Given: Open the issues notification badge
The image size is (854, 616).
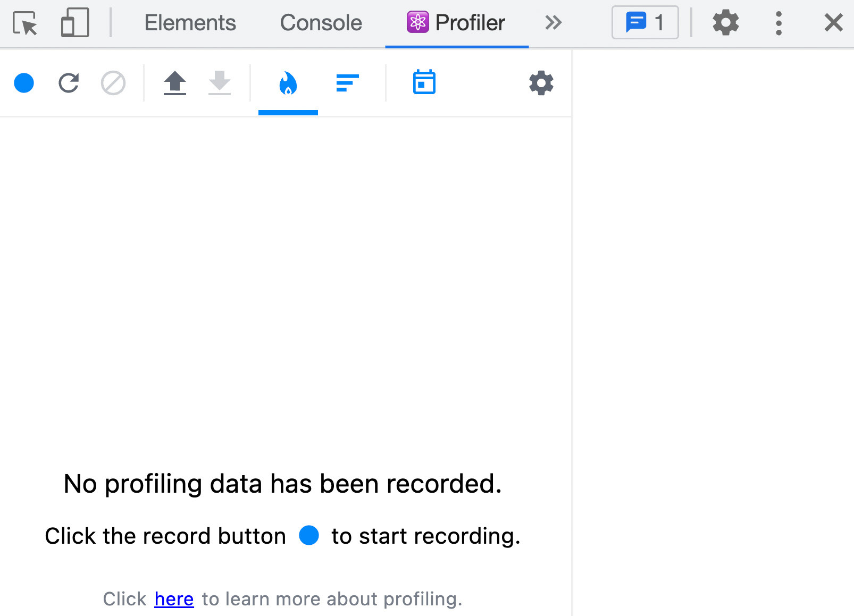Looking at the screenshot, I should (644, 23).
